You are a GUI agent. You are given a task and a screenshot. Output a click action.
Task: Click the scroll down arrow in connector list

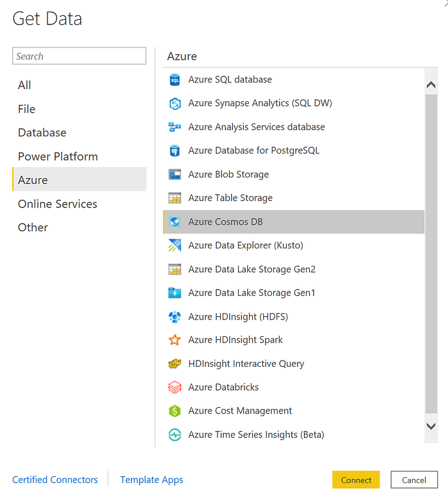pos(431,426)
